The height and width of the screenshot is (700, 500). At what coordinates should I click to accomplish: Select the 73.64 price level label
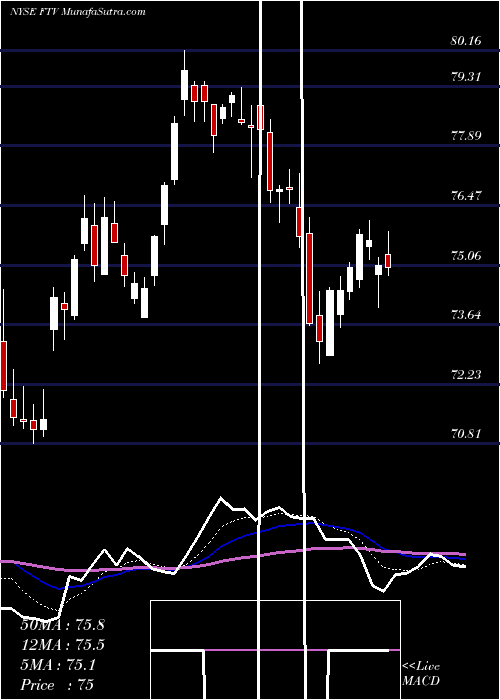coord(466,315)
